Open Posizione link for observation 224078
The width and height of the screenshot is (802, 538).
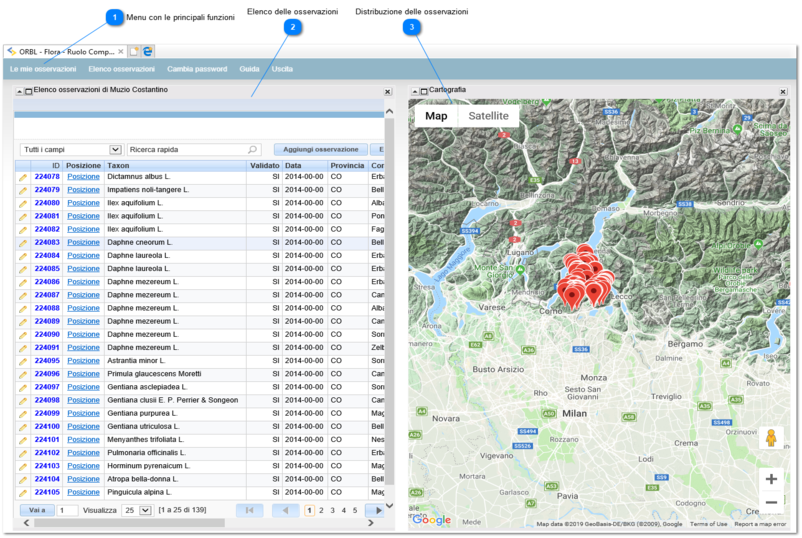point(83,176)
